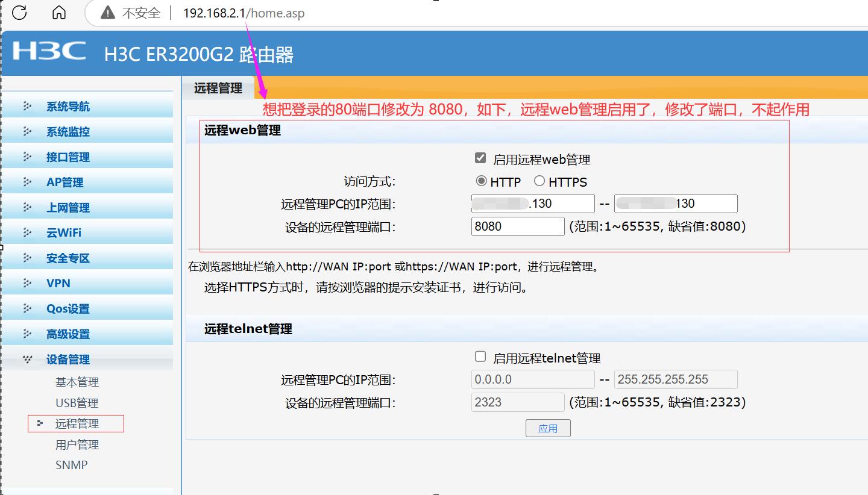The width and height of the screenshot is (868, 495).
Task: Click the arrow icon beside 云WiFi
Action: pyautogui.click(x=27, y=232)
